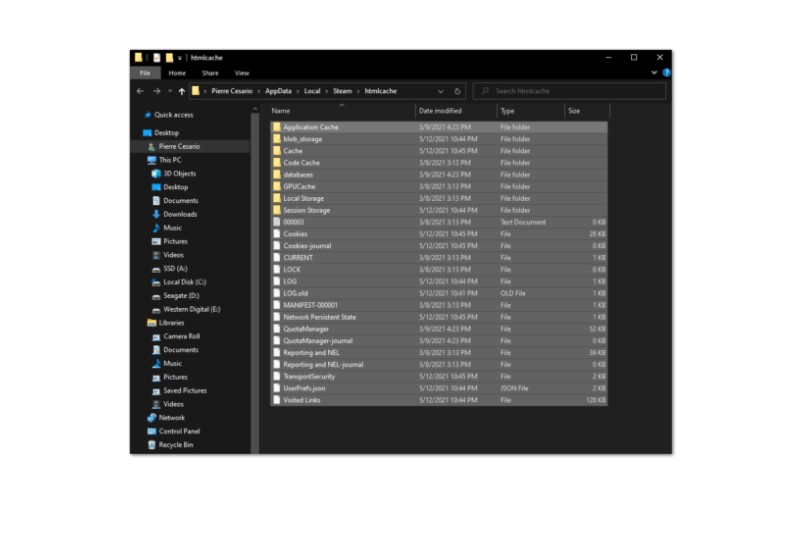Click the CURRENT file icon
Screen dimensions: 790x542
[x=277, y=257]
